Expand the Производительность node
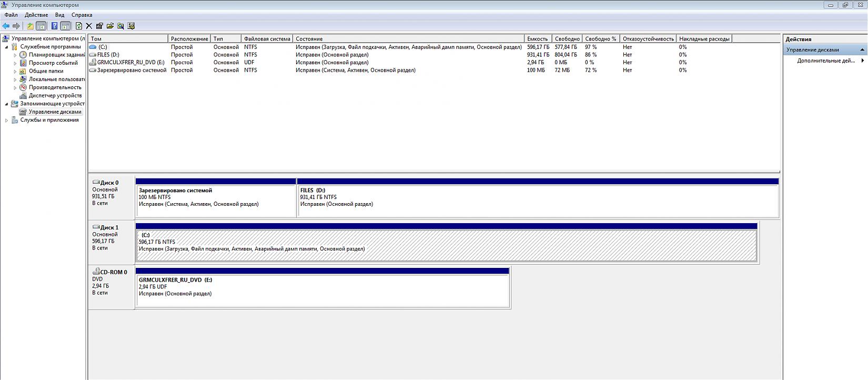868x380 pixels. (x=15, y=87)
